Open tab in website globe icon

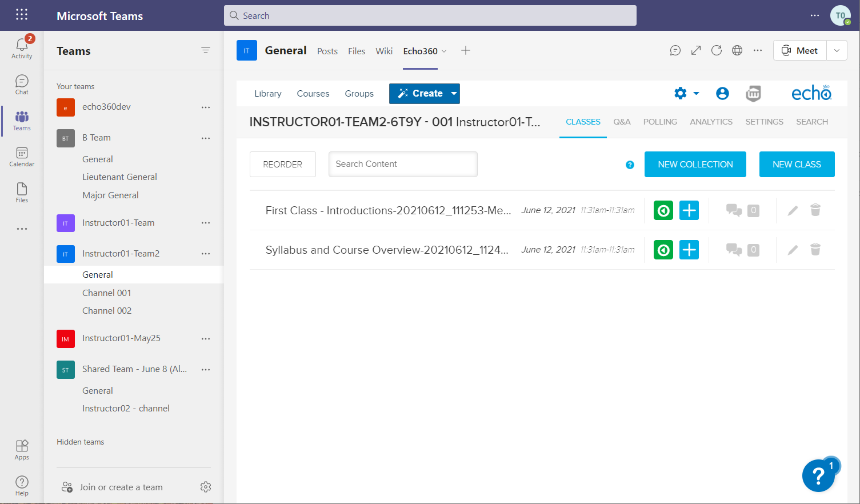coord(737,50)
